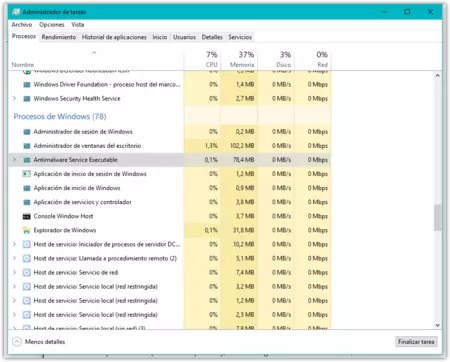Switch to the Rendimiento tab
Screen dimensions: 450x362
coord(59,37)
